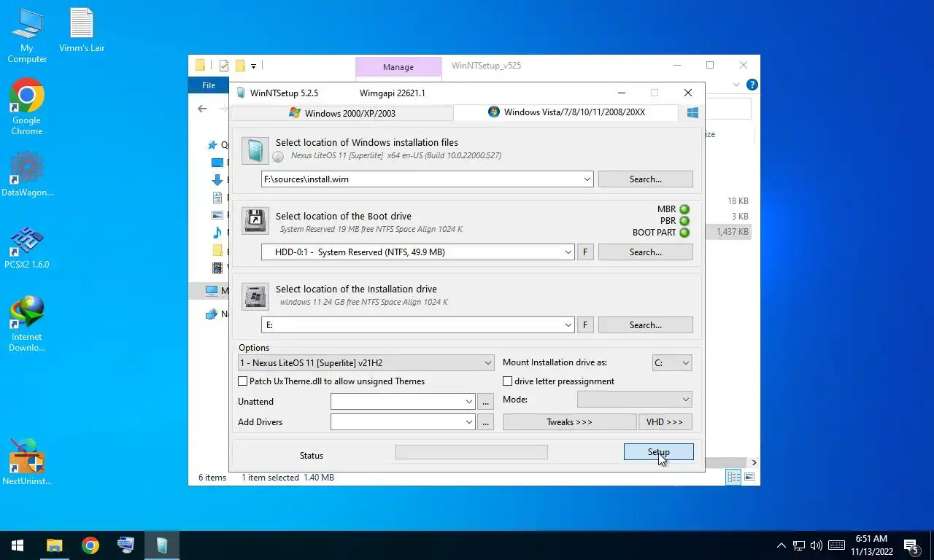This screenshot has height=560, width=934.
Task: Click the network tray icon
Action: (799, 545)
